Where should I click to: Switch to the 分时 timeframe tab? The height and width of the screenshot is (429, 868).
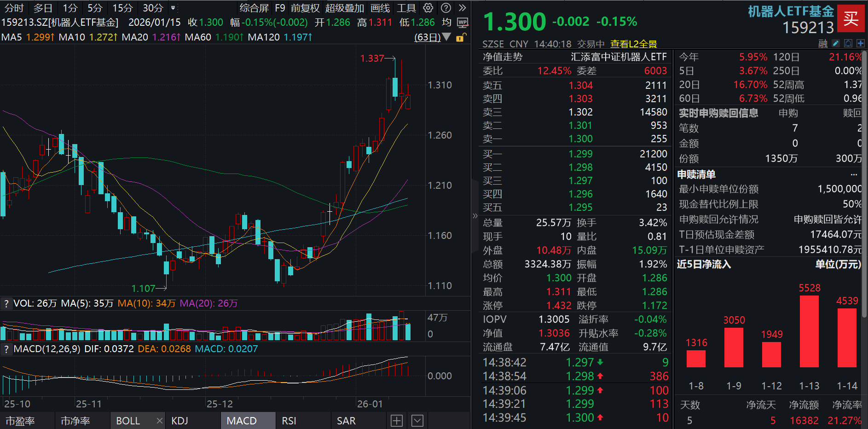coord(13,8)
